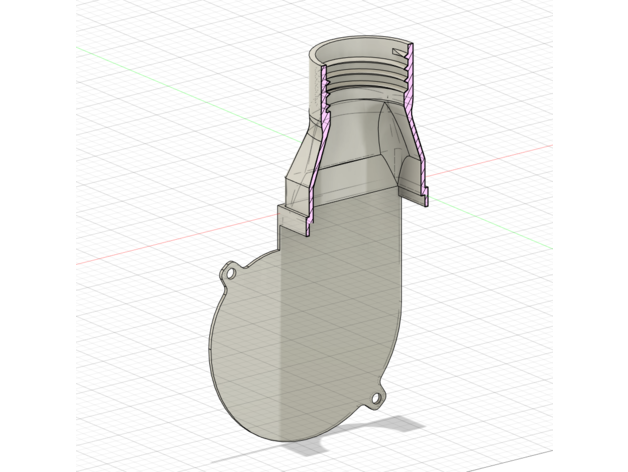
Task: Click the lower-right mounting hole on the housing
Action: click(376, 400)
